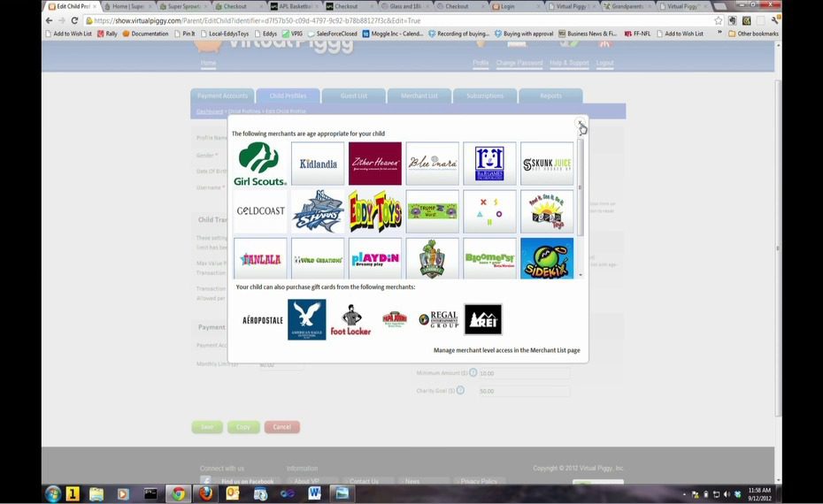This screenshot has width=823, height=504.
Task: Pick the Skunk Juice merchant tile
Action: [547, 164]
